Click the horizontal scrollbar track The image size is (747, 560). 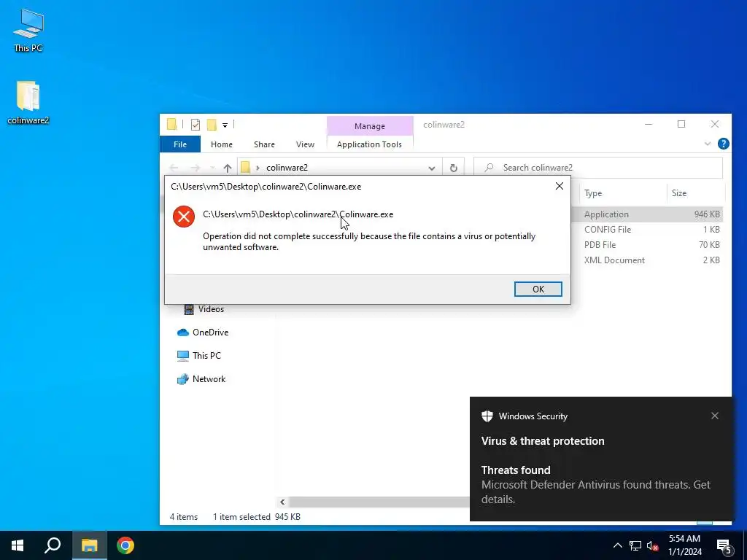379,502
